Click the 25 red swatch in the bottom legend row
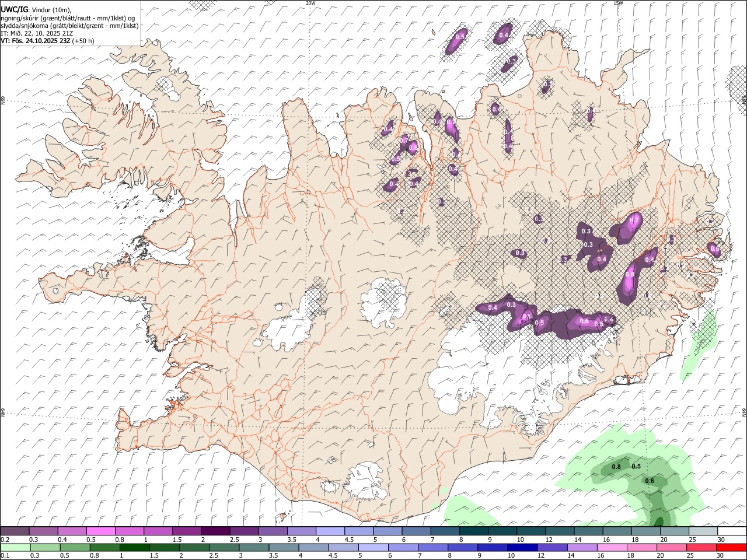The width and height of the screenshot is (747, 560). click(701, 547)
